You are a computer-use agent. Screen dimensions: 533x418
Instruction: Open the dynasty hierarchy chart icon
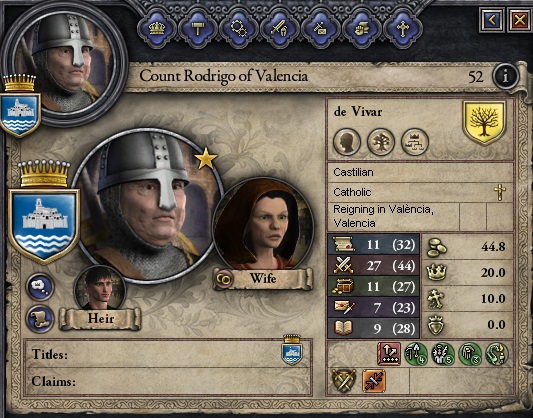[x=415, y=142]
